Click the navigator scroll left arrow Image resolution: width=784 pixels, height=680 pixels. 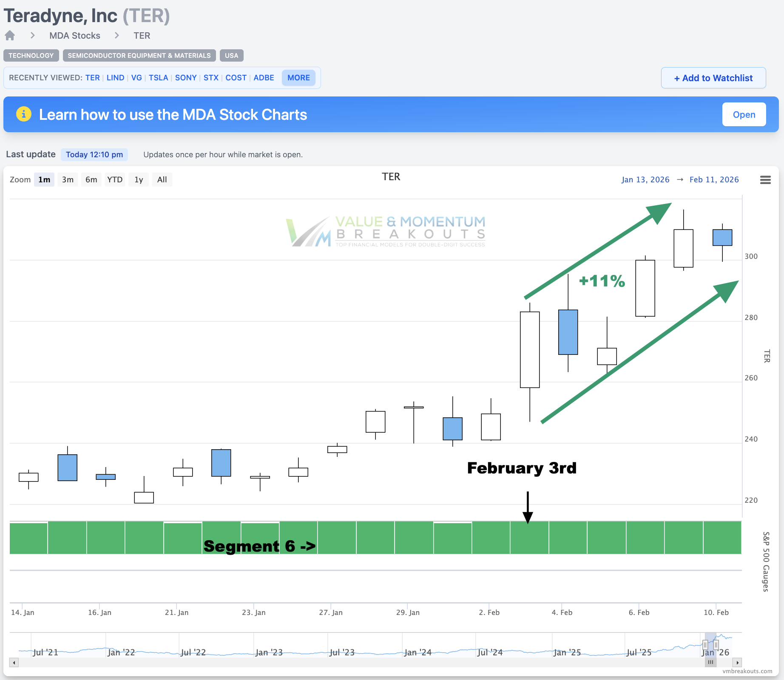(14, 662)
